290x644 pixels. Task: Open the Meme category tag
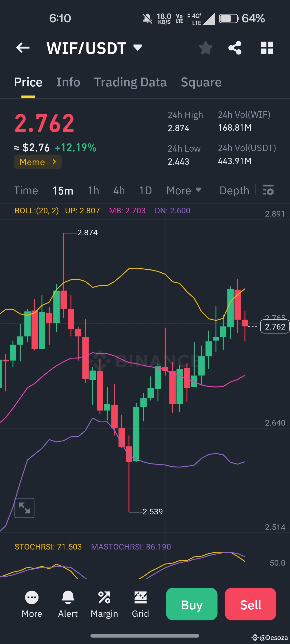(37, 162)
